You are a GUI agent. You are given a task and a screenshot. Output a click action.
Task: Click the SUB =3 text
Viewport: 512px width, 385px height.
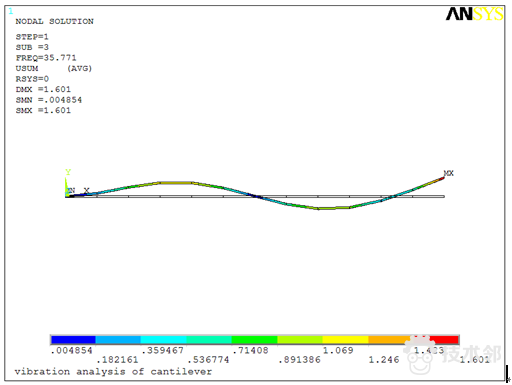[32, 47]
